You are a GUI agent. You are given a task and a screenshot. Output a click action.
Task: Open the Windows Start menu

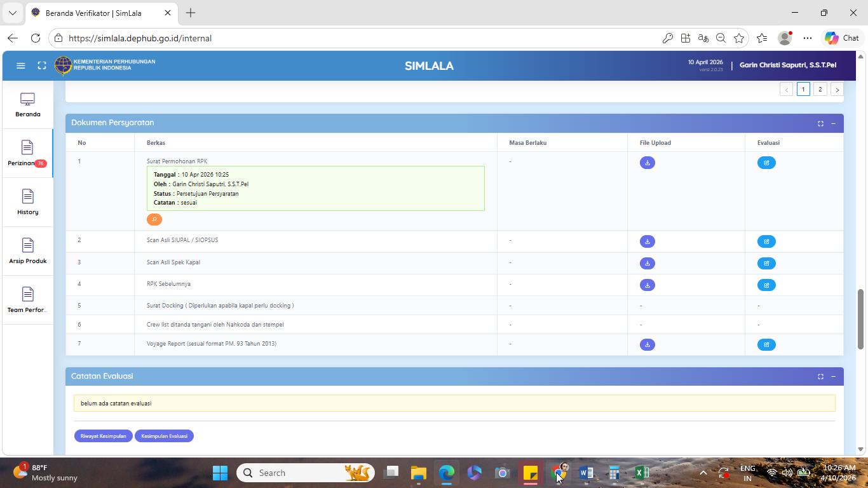220,473
